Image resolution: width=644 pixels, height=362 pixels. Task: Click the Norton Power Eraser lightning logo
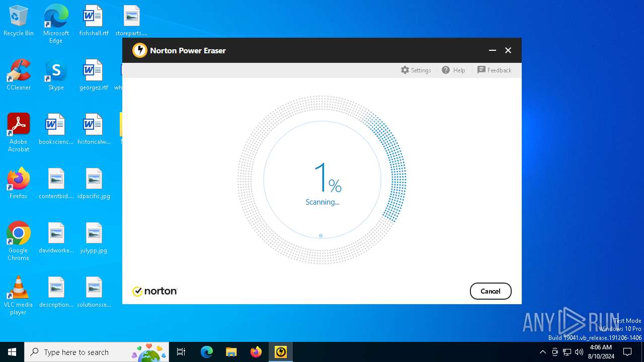click(x=139, y=50)
